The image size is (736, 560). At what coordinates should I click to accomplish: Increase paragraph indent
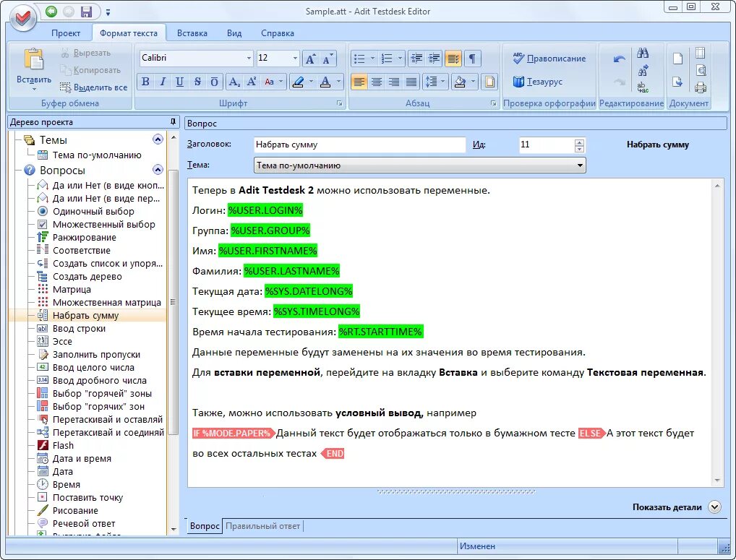[x=435, y=58]
